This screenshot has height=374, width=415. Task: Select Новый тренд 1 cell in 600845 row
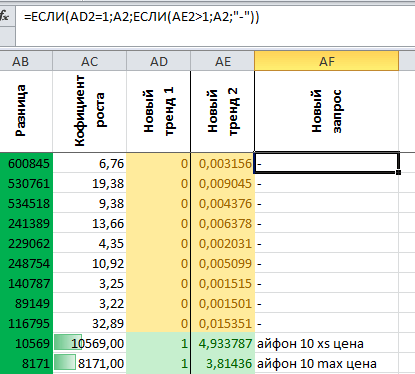coord(158,163)
